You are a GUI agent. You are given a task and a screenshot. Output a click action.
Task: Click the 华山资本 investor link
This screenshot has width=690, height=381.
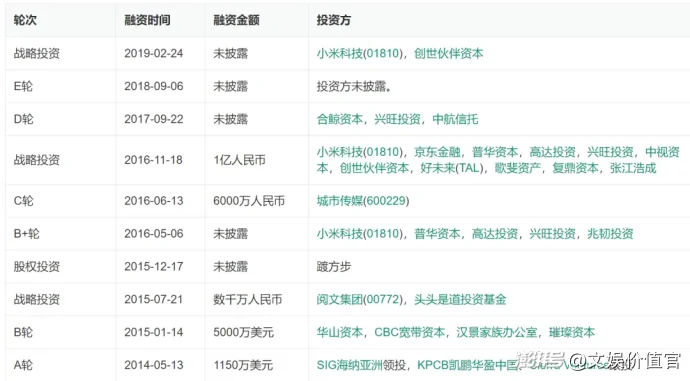pos(340,332)
